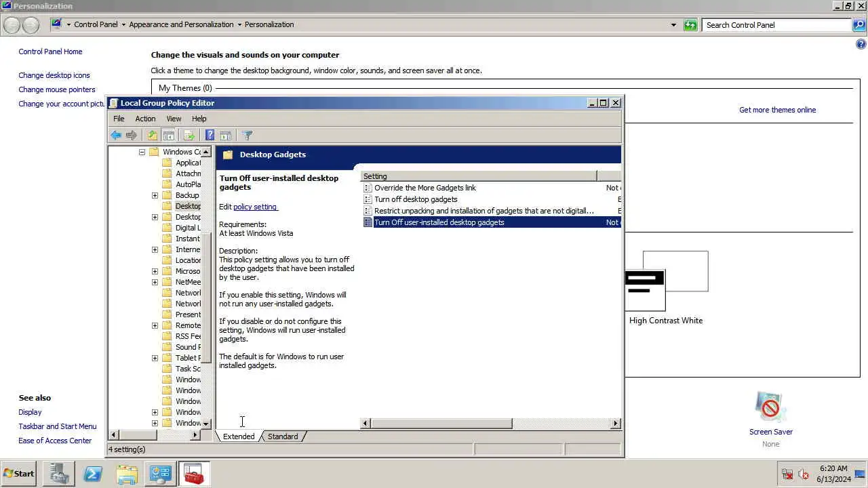The width and height of the screenshot is (868, 488).
Task: Toggle the Show/Hide Console Tree icon
Action: pyautogui.click(x=169, y=136)
